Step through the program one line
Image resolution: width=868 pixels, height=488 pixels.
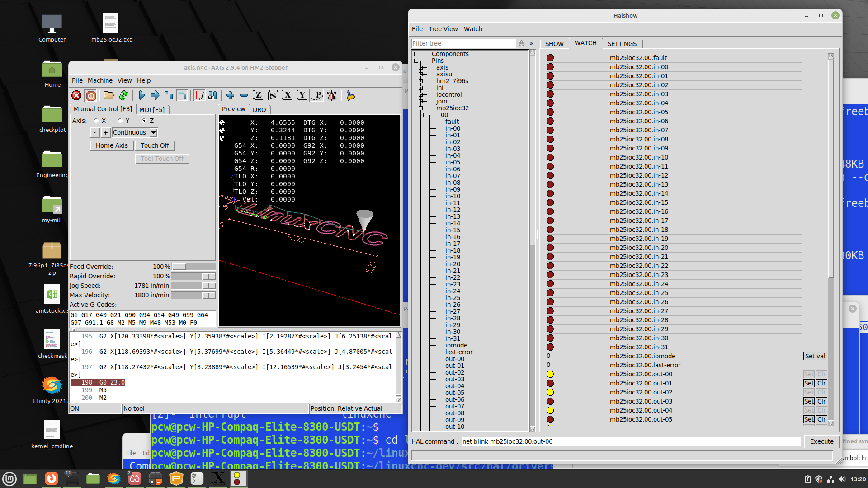[x=155, y=95]
